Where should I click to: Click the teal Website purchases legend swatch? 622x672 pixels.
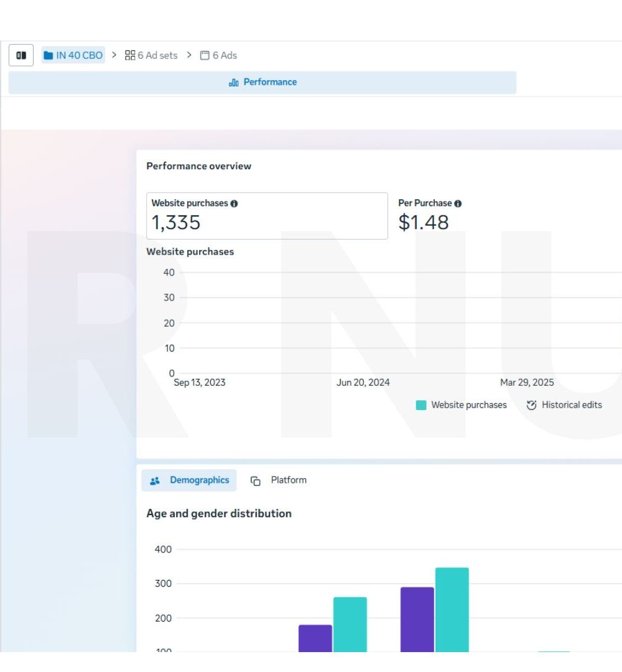(x=421, y=405)
